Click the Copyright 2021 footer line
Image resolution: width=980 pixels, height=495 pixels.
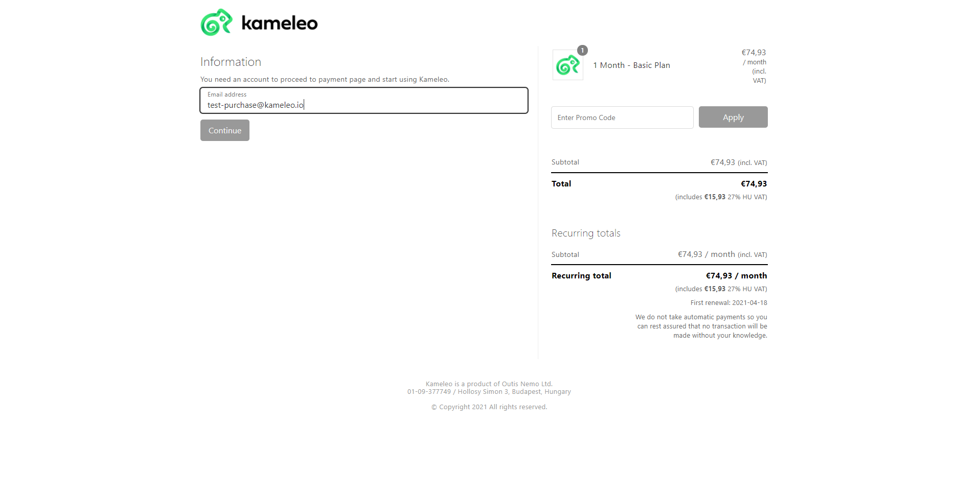(x=489, y=407)
